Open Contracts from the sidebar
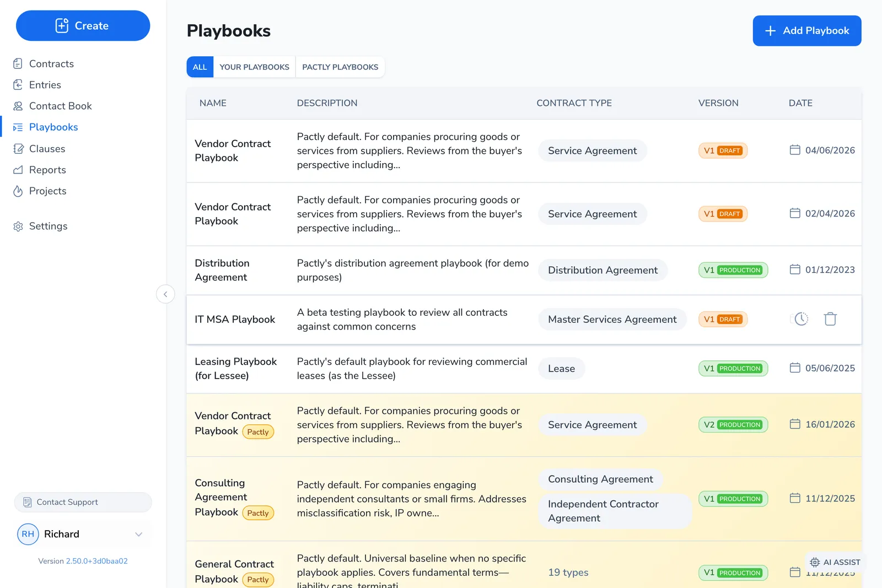Image resolution: width=882 pixels, height=588 pixels. coord(51,64)
